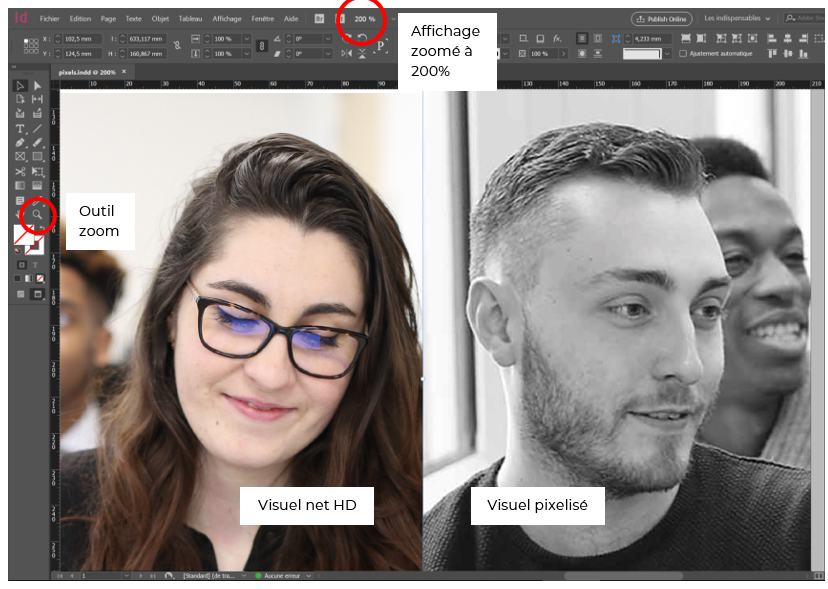Select the Content Placer tool
Viewport: 828px width, 589px height.
37,114
